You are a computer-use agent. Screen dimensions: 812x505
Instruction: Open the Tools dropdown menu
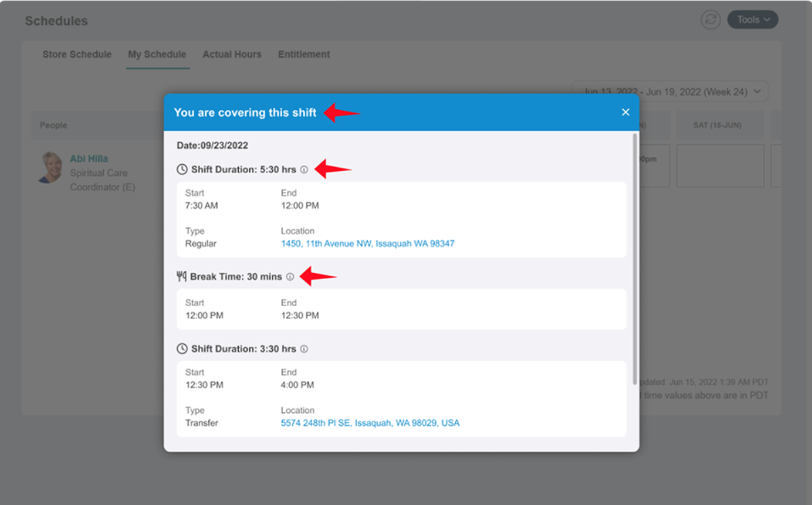pyautogui.click(x=753, y=20)
